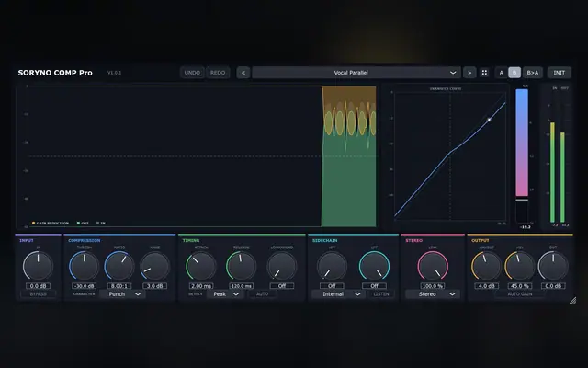Open the Internal sidechain source dropdown

(338, 294)
